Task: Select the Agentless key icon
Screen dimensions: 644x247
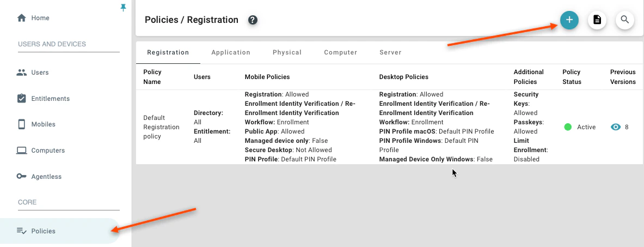Action: 22,177
